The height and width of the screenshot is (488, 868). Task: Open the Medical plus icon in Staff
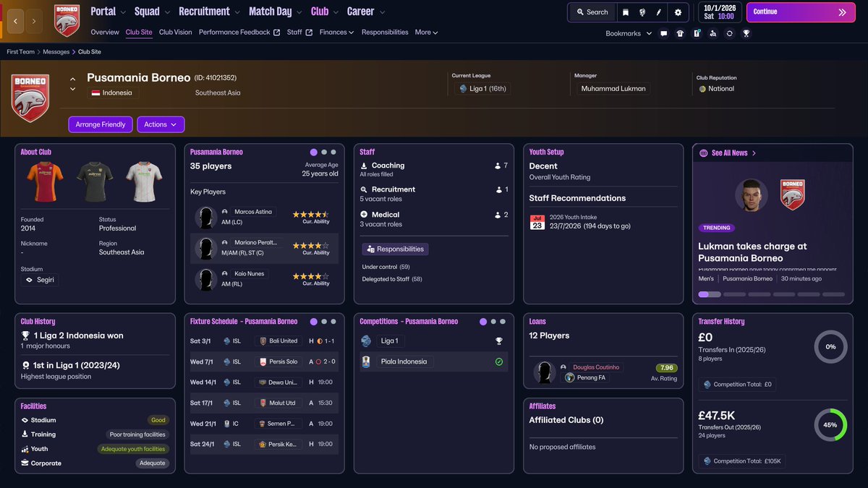click(x=364, y=215)
